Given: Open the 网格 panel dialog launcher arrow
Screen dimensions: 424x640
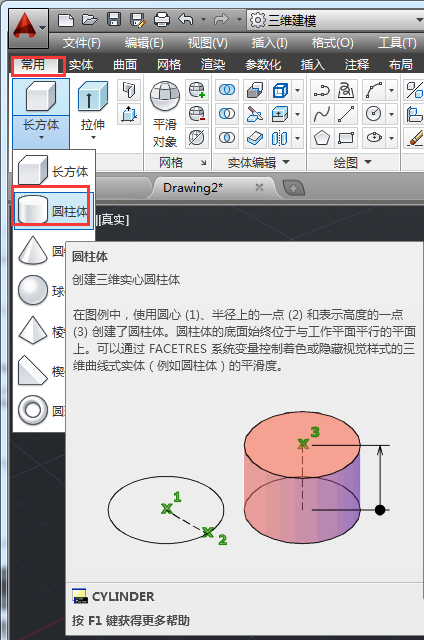Looking at the screenshot, I should pyautogui.click(x=203, y=163).
